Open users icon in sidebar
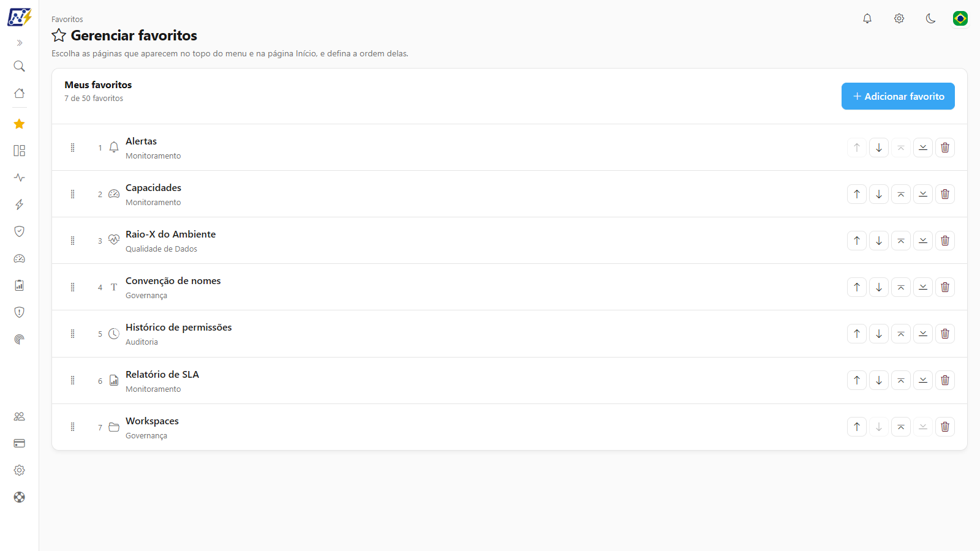This screenshot has width=980, height=551. point(20,416)
